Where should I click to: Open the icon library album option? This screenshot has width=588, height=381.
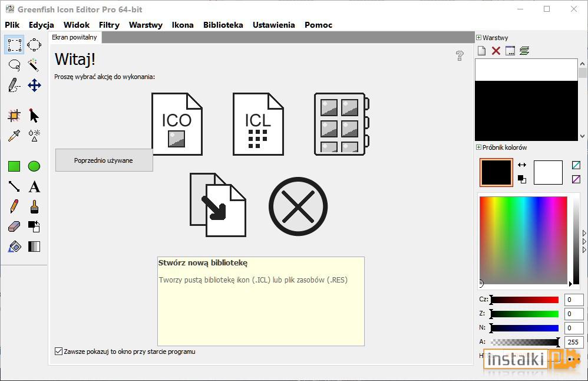341,124
